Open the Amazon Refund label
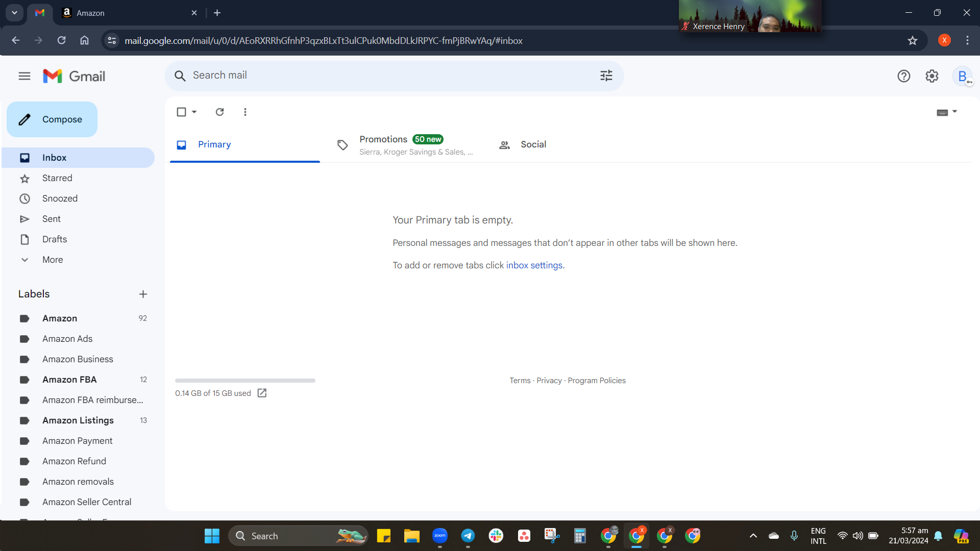This screenshot has width=980, height=551. (x=78, y=461)
